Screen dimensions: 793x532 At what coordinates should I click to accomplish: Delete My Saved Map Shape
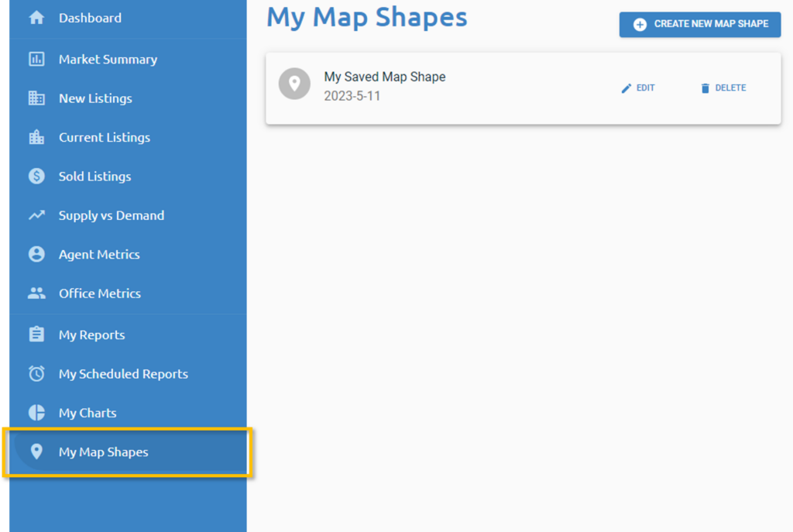point(723,88)
